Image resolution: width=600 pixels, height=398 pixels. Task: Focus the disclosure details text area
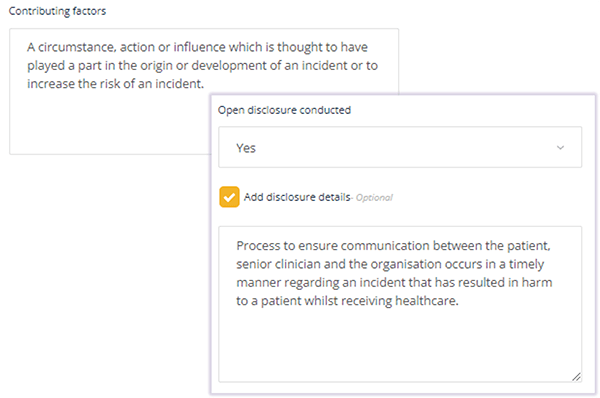tap(400, 304)
